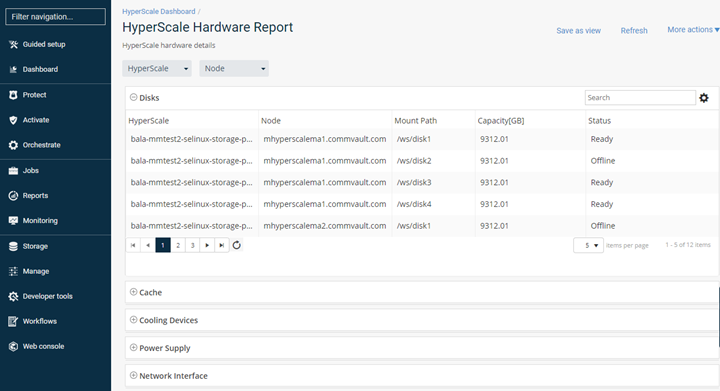
Task: Click the Manage sliders icon
Action: coord(13,271)
